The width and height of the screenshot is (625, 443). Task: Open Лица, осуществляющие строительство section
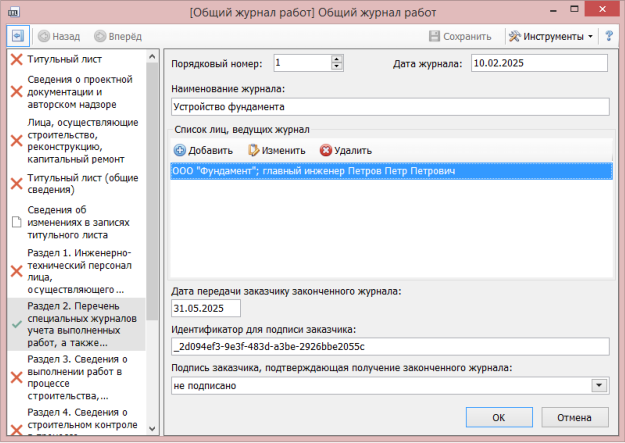tap(76, 141)
